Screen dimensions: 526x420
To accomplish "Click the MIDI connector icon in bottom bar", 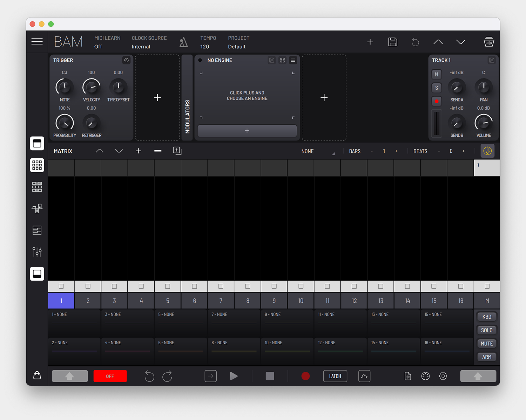I will point(425,376).
